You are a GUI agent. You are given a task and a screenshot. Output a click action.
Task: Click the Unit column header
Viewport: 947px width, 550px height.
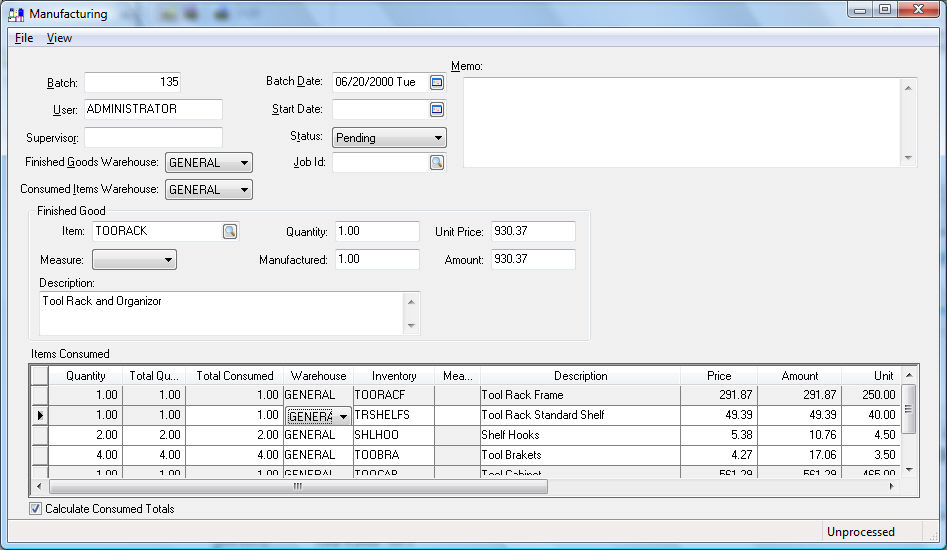point(871,376)
